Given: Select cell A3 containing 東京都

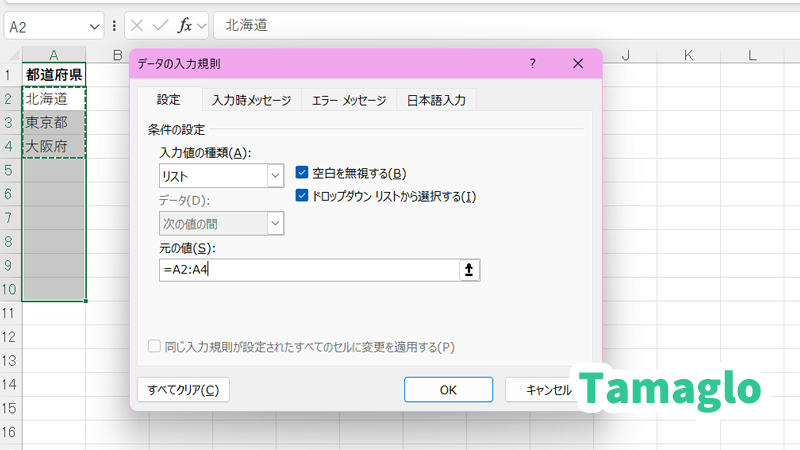Looking at the screenshot, I should (x=53, y=123).
